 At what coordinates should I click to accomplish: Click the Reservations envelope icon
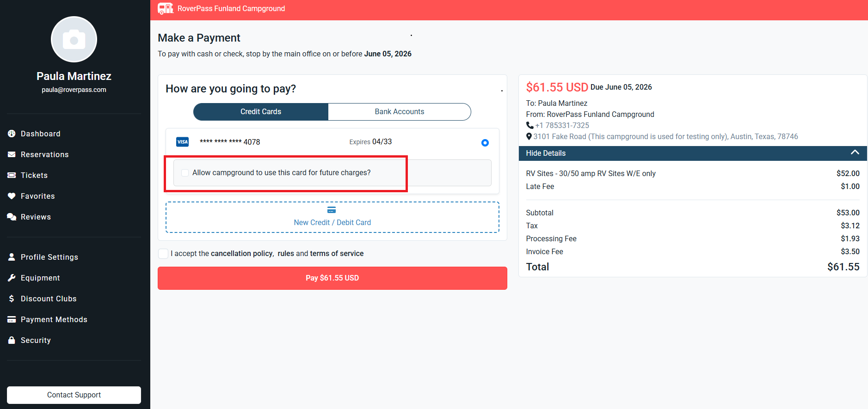tap(12, 154)
